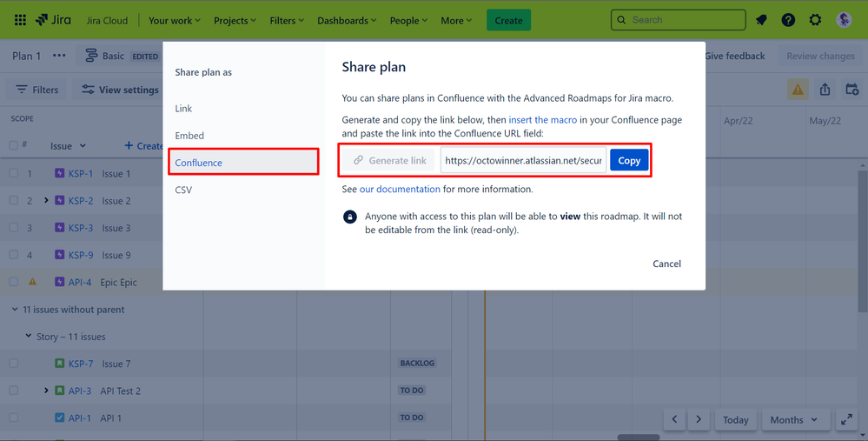Click the API-4 warning icon
Image resolution: width=868 pixels, height=441 pixels.
[x=33, y=282]
